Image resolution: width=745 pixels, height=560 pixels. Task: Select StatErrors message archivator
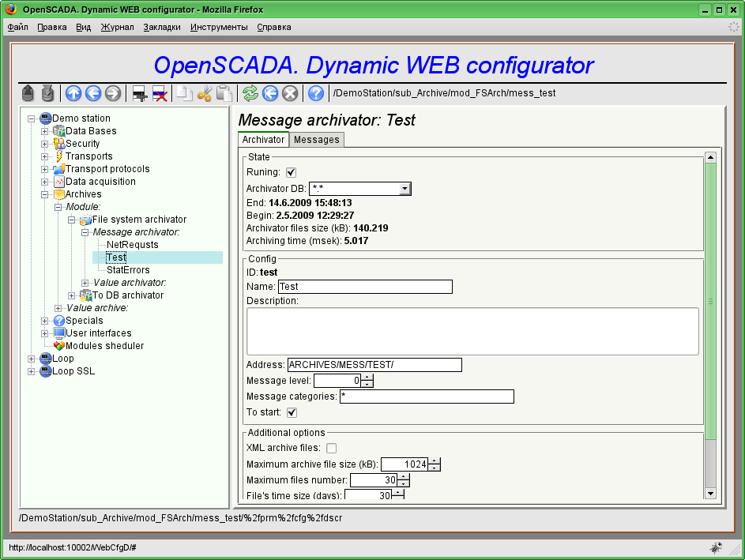point(128,270)
